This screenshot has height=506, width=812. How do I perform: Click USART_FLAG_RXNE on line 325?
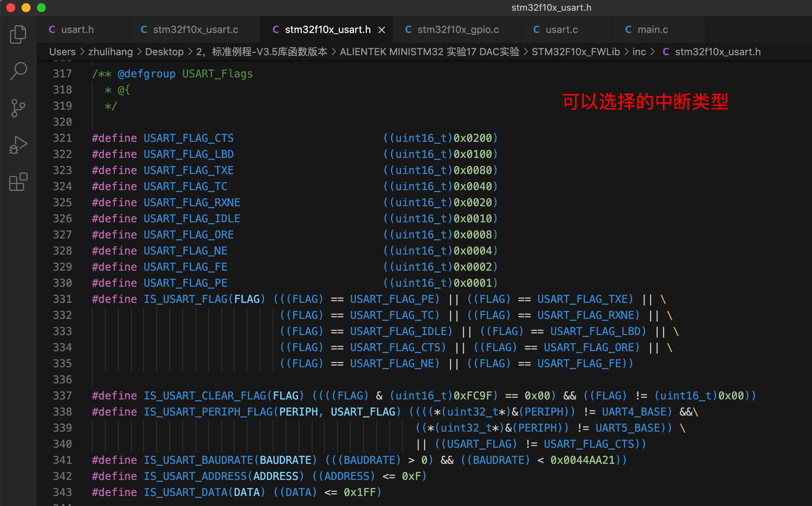[x=192, y=202]
